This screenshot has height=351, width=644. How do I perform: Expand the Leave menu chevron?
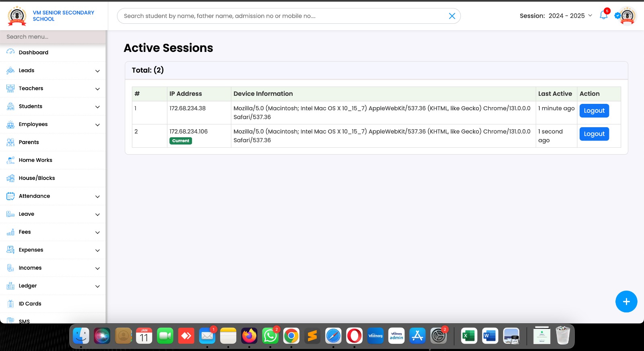(x=97, y=215)
